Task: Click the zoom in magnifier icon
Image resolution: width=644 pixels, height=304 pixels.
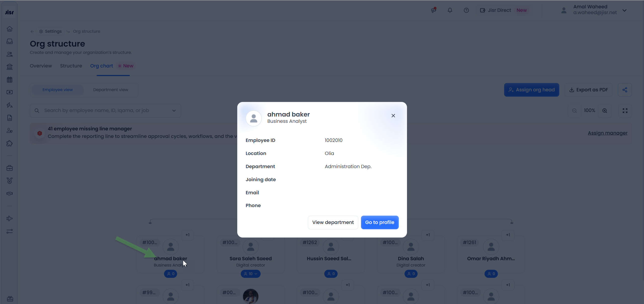Action: [605, 111]
